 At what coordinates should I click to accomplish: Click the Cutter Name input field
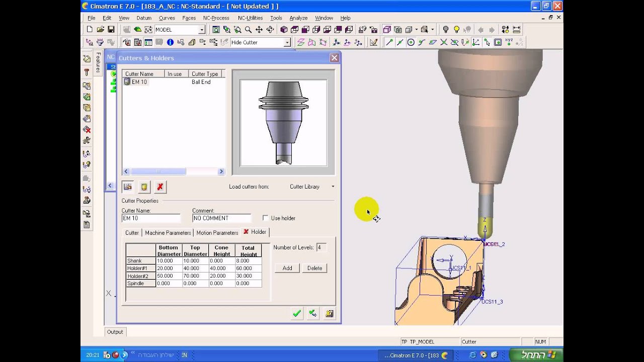[x=151, y=218]
